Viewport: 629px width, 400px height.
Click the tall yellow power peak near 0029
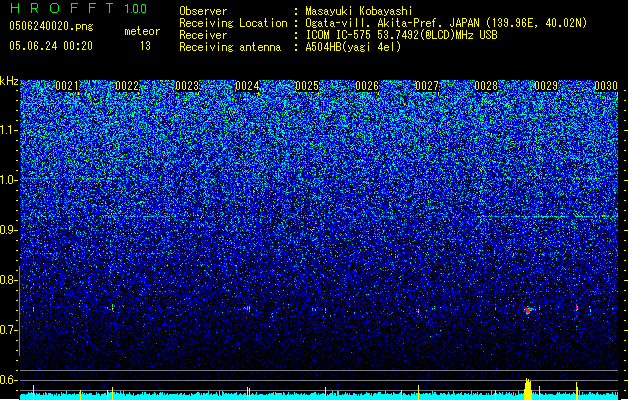coord(528,389)
